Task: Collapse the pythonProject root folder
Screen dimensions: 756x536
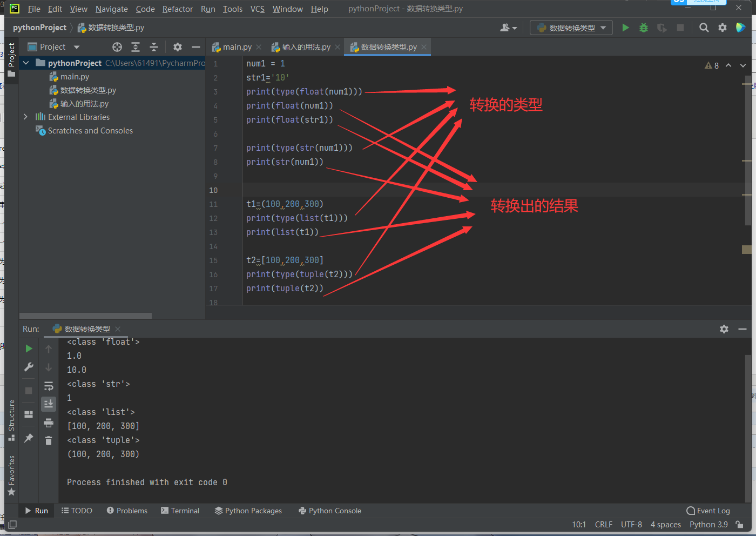Action: click(25, 63)
